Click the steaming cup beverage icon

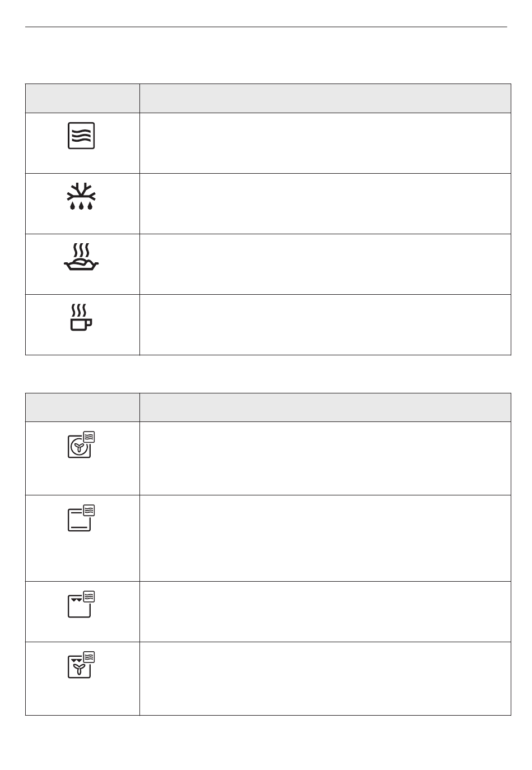click(x=81, y=318)
